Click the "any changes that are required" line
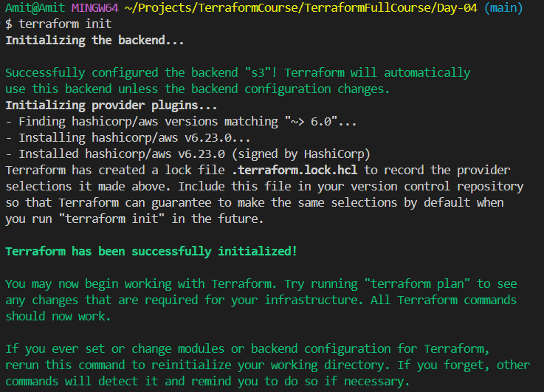Screen dimensions: 544x392 261,300
